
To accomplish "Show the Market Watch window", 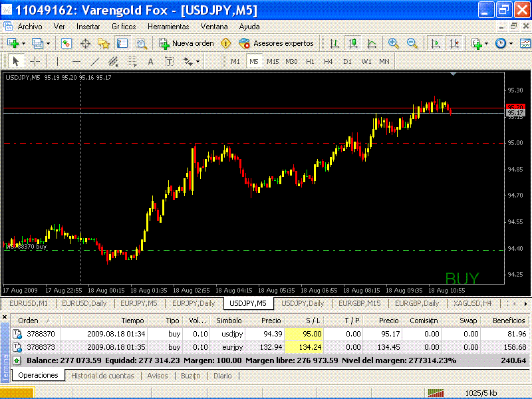I will point(66,43).
